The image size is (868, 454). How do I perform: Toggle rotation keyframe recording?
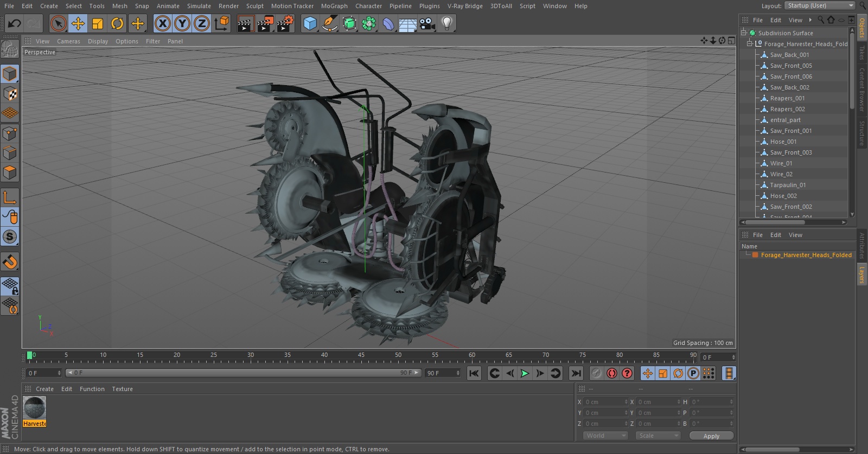point(678,373)
